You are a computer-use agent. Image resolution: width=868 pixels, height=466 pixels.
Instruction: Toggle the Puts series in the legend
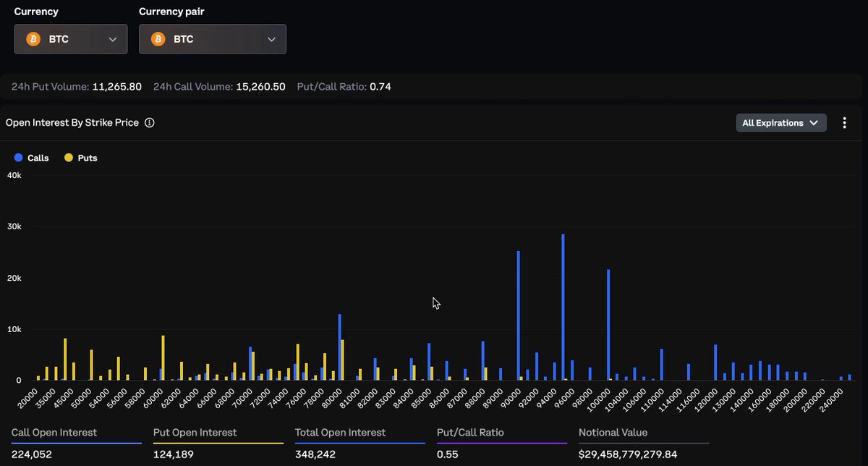click(x=81, y=158)
